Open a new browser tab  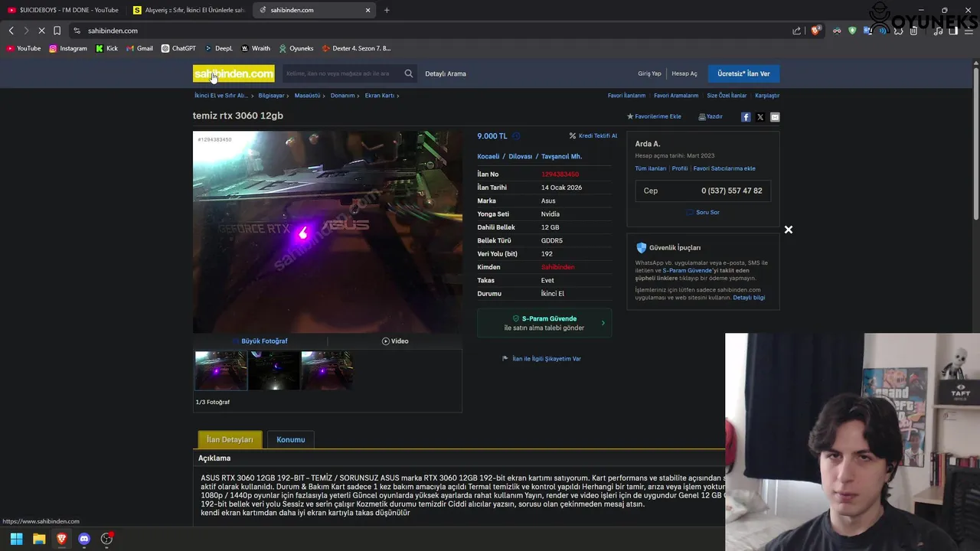point(387,10)
